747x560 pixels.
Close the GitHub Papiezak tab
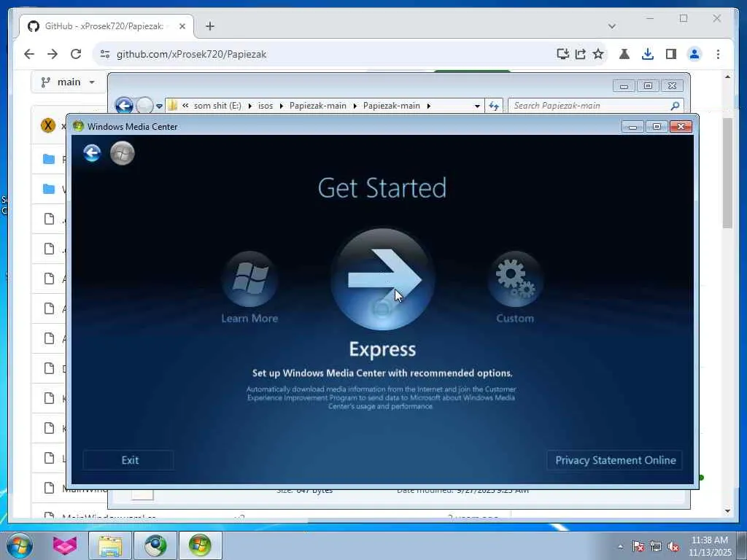point(182,26)
